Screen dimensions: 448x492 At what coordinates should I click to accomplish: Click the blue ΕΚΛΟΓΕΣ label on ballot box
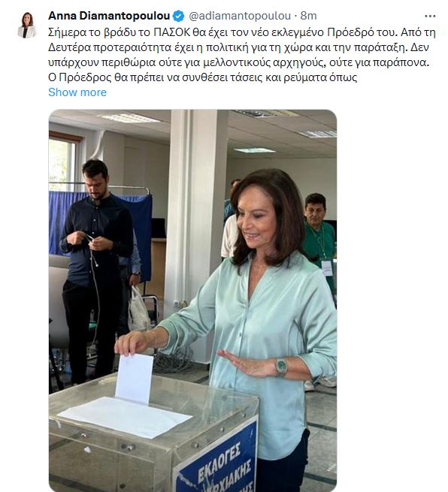[x=217, y=458]
